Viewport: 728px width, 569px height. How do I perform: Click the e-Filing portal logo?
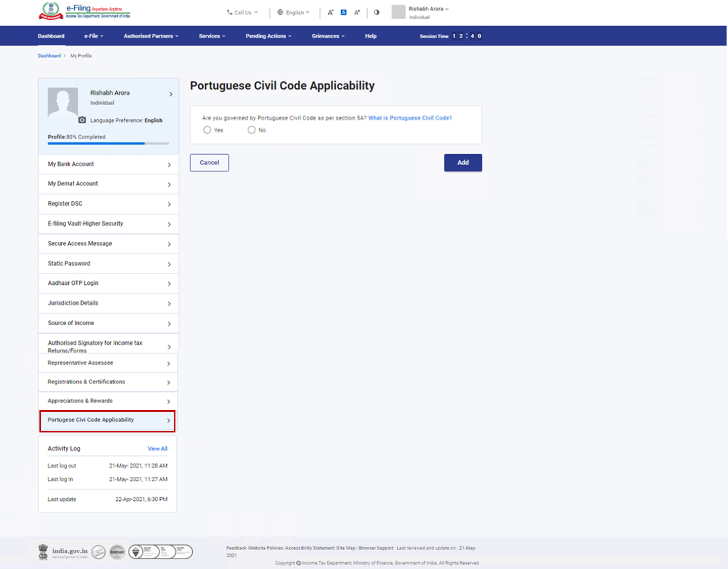click(x=84, y=11)
